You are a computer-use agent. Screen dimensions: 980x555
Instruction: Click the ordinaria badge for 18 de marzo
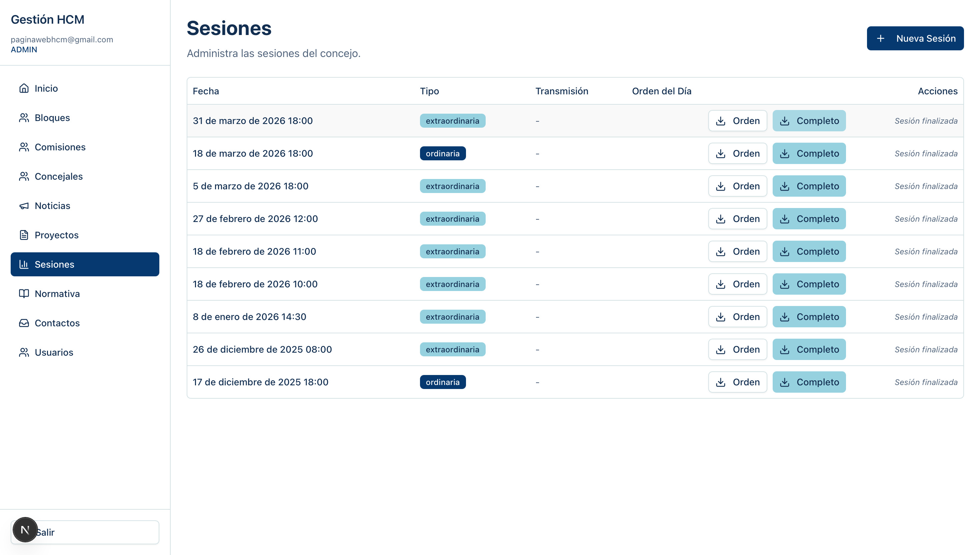pyautogui.click(x=443, y=154)
